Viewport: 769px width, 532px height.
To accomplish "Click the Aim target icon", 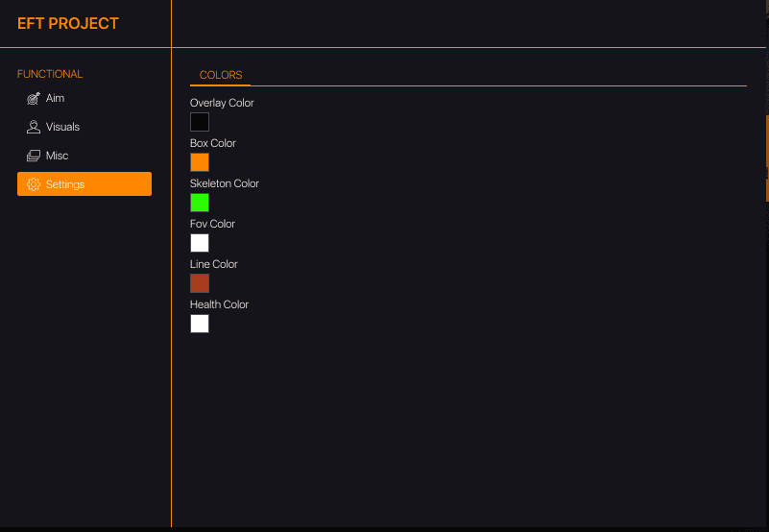I will [x=33, y=98].
